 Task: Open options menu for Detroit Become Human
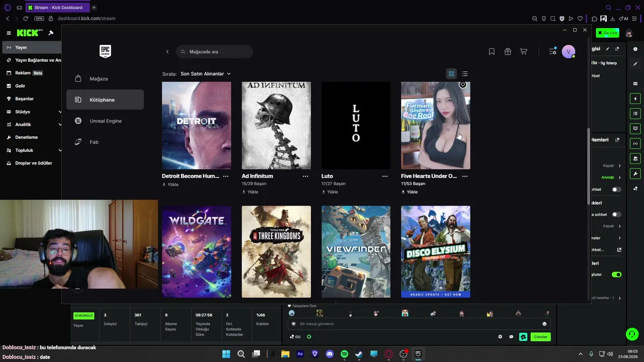coord(226,176)
